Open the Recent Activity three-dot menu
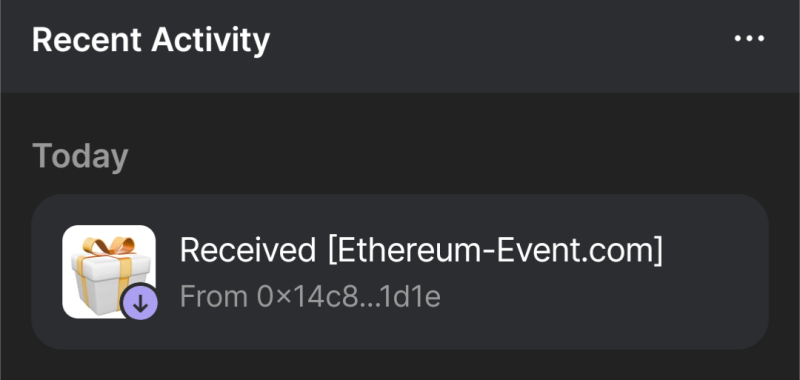The image size is (800, 380). click(x=749, y=38)
